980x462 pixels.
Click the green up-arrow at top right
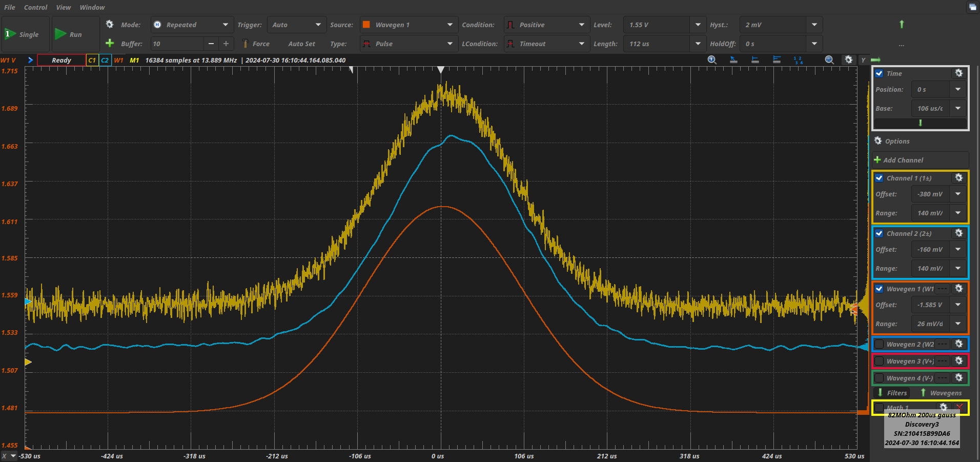902,24
